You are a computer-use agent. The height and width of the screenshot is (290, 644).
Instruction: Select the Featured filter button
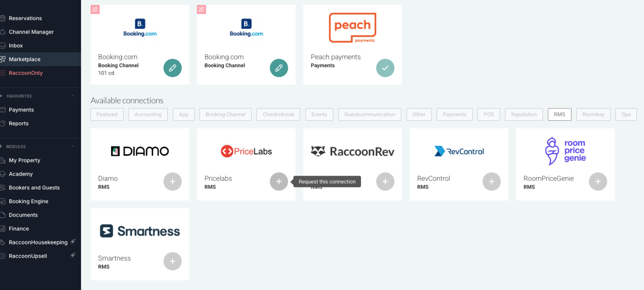[x=107, y=114]
